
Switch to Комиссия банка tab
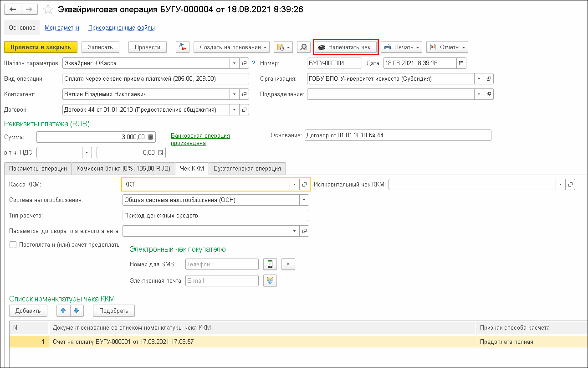pos(123,168)
